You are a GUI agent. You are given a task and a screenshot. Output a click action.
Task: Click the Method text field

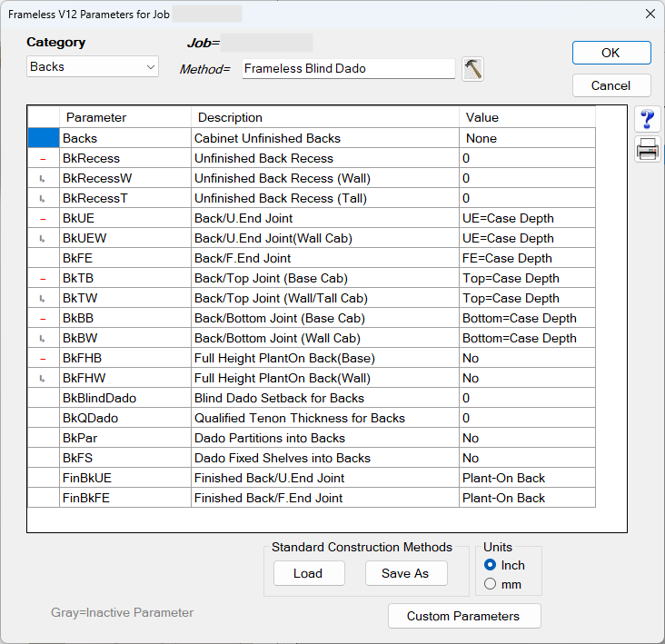348,69
